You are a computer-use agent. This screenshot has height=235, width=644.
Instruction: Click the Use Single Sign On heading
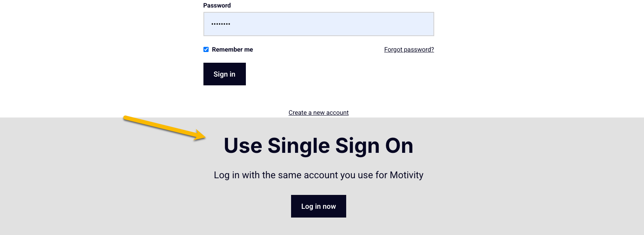[x=318, y=146]
